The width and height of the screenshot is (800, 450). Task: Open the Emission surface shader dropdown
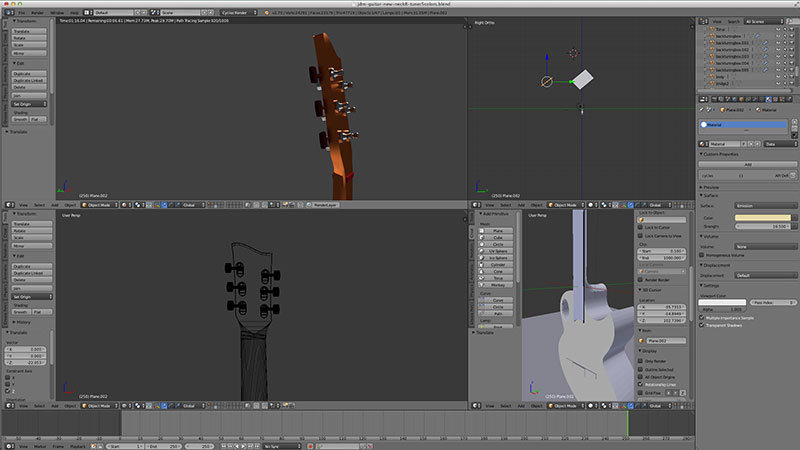pos(765,206)
